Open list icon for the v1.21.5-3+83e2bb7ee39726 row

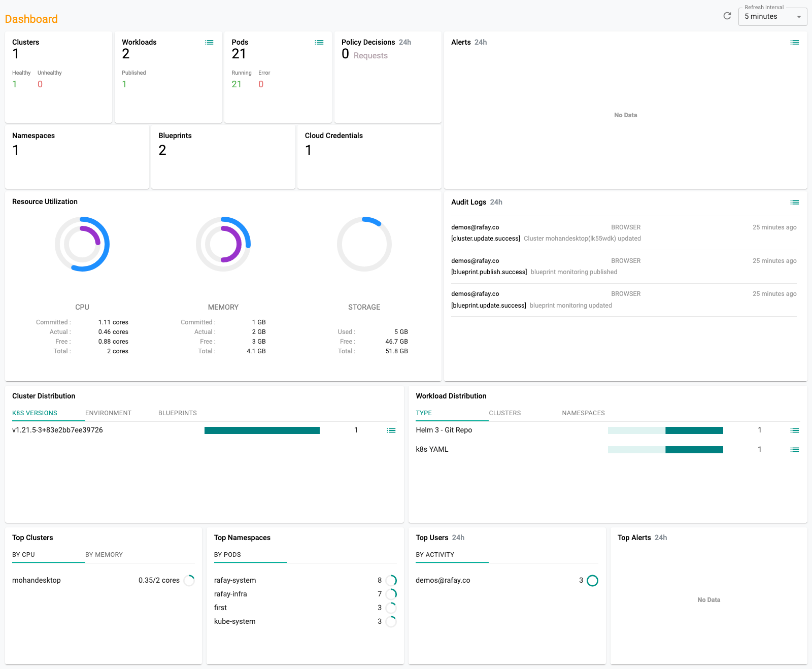pos(391,430)
